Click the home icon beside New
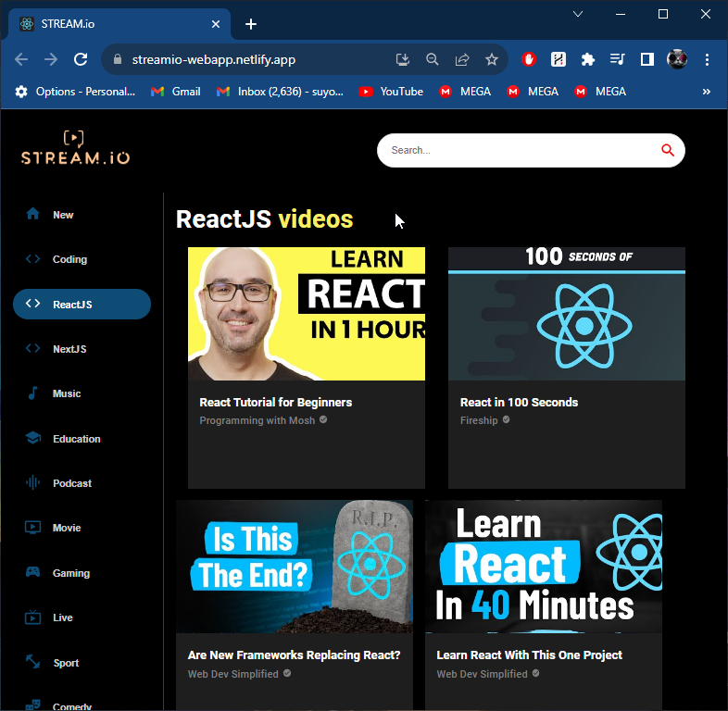The height and width of the screenshot is (711, 728). tap(32, 214)
